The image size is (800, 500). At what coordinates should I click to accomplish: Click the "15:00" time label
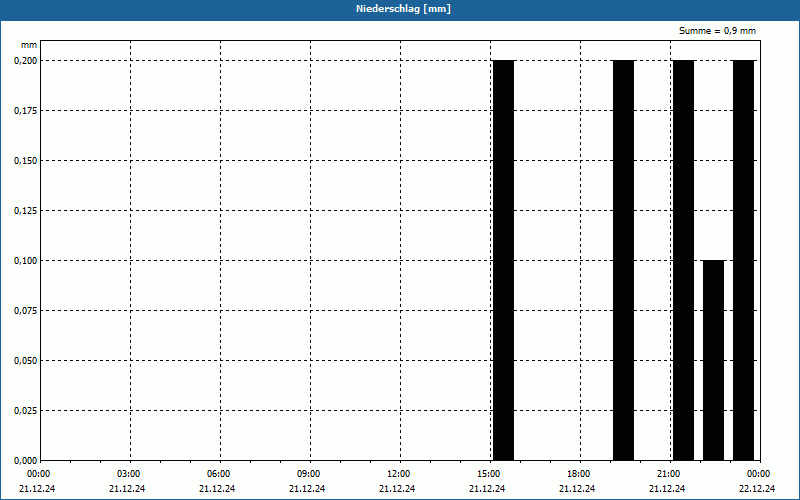pyautogui.click(x=489, y=474)
